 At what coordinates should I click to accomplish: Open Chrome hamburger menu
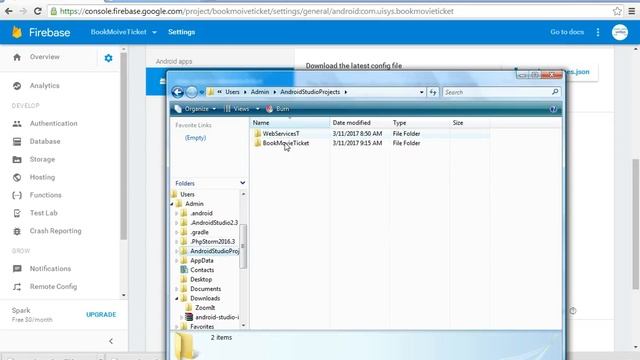(x=632, y=11)
